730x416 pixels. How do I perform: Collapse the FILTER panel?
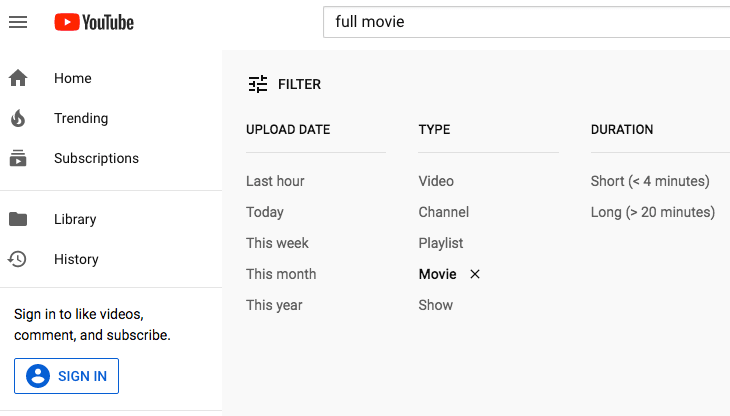[299, 84]
